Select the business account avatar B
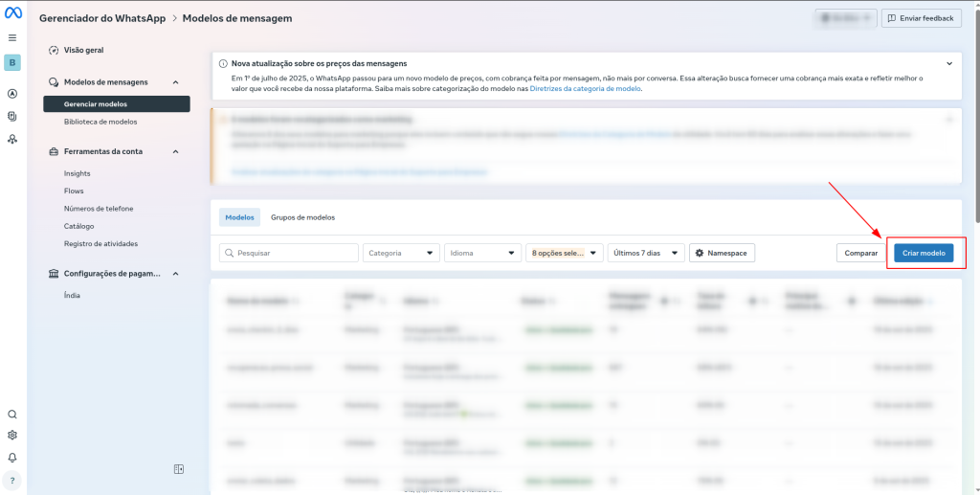The image size is (980, 495). (12, 63)
